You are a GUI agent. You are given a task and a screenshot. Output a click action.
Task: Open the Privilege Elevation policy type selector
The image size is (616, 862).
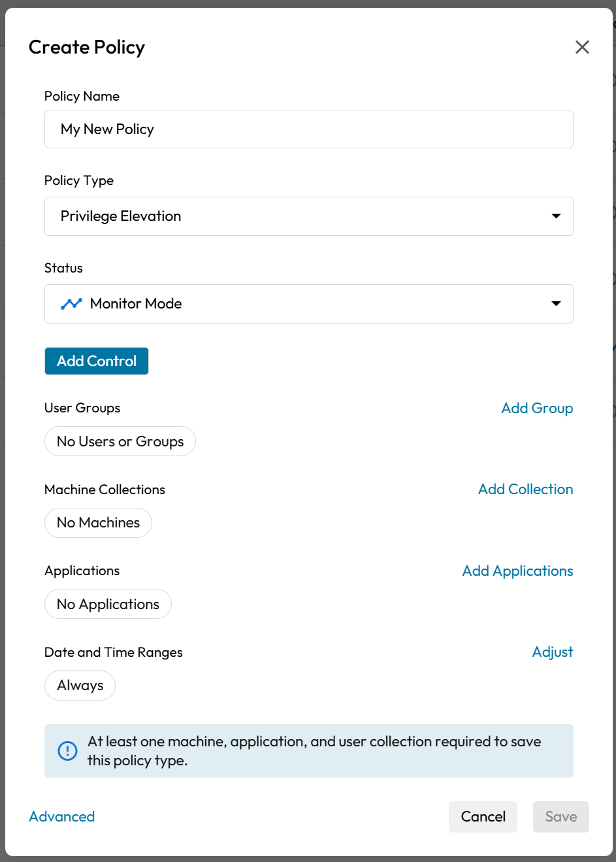308,216
